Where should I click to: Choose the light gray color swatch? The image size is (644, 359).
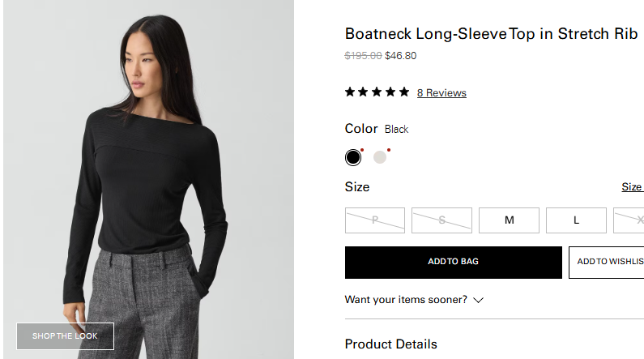[380, 157]
